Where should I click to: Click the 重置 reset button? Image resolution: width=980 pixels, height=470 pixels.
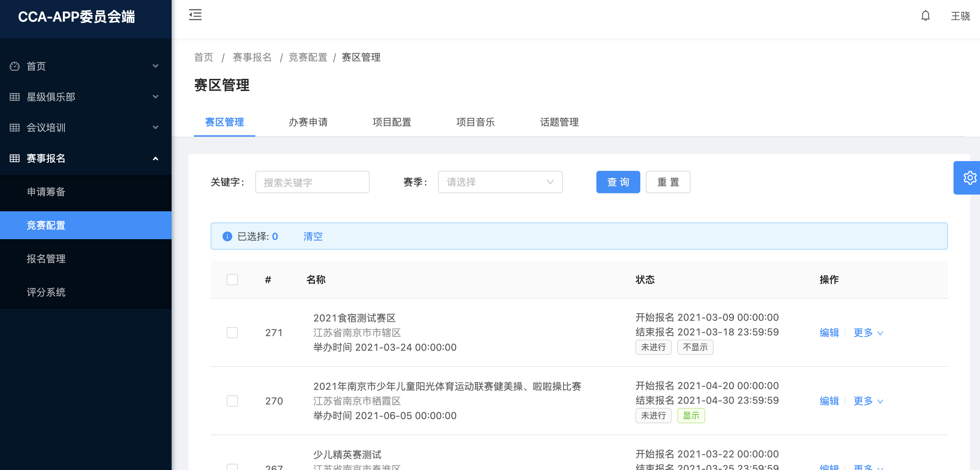click(668, 182)
